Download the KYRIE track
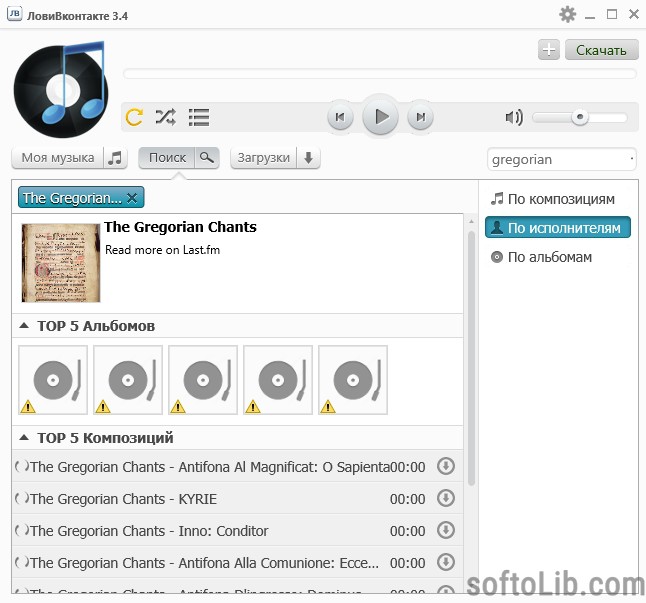Viewport: 646px width, 603px height. coord(446,498)
